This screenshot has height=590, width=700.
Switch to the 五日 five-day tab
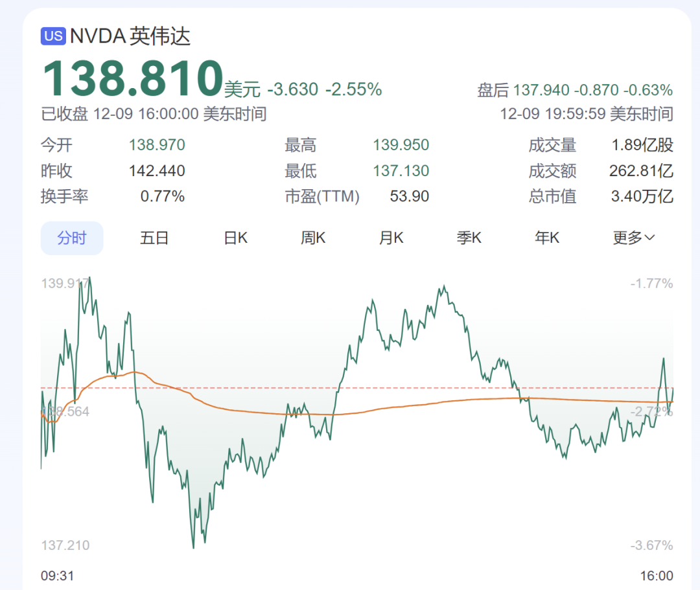(x=154, y=238)
